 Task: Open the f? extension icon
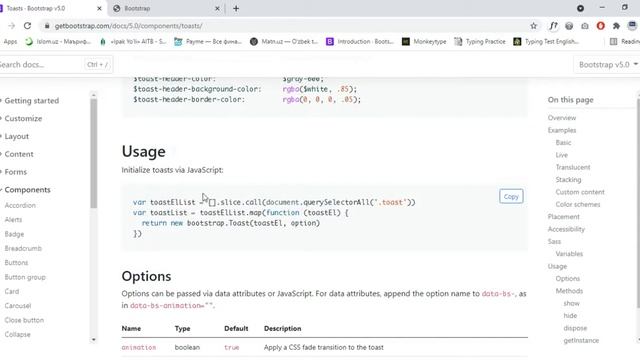pos(553,26)
